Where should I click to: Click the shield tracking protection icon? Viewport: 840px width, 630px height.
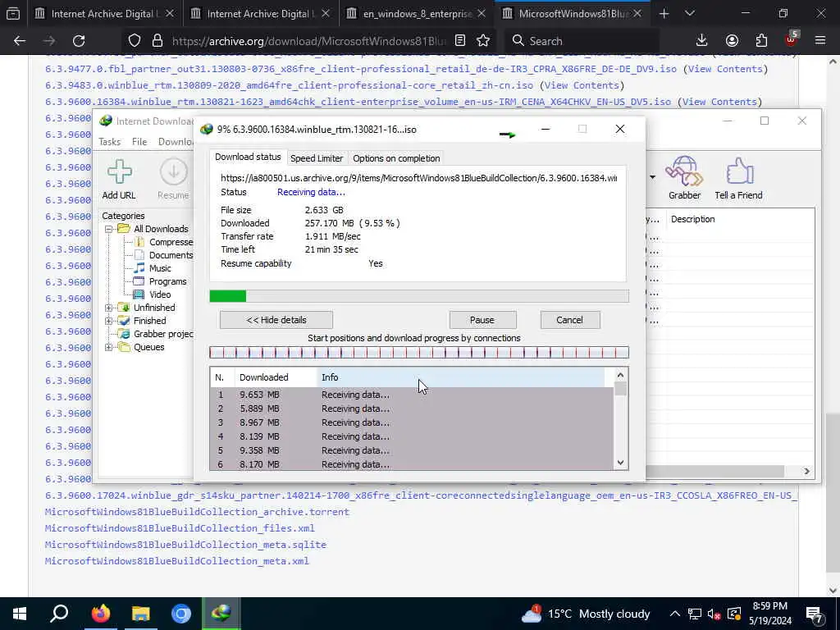(x=135, y=41)
